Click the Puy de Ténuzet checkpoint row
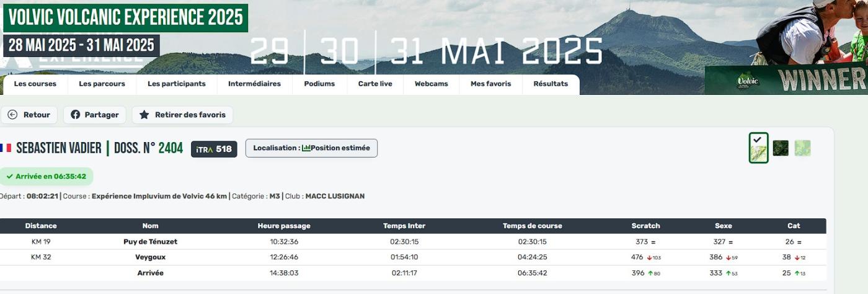Viewport: 868px width, 294px height. (150, 242)
